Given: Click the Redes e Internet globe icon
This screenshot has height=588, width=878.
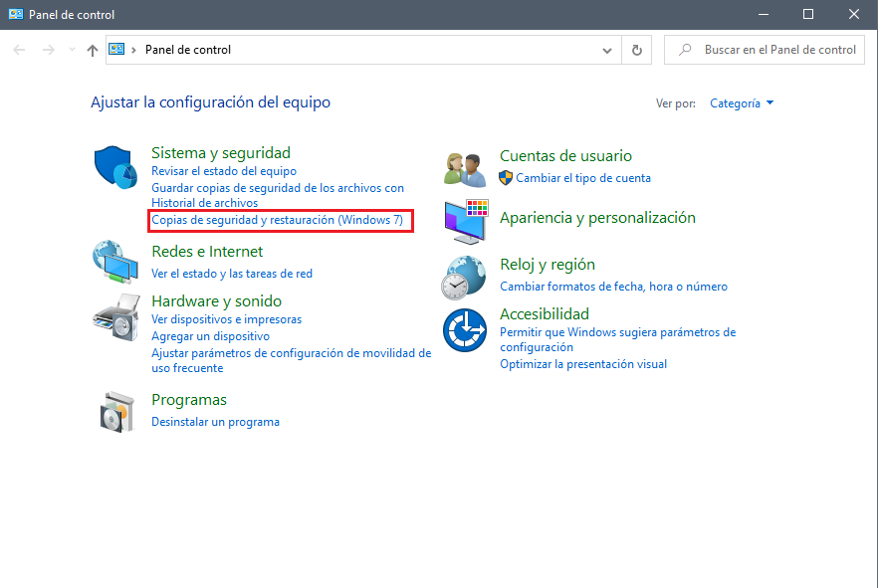Looking at the screenshot, I should [x=114, y=262].
